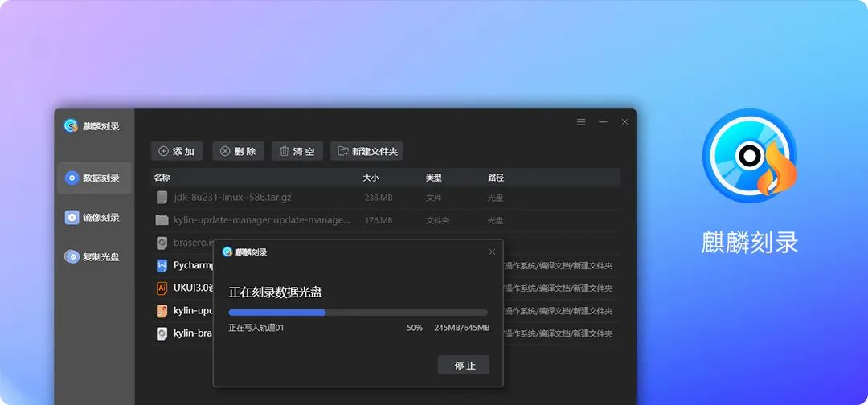Viewport: 868px width, 405px height.
Task: Close the 麒麟刻录 main window
Action: click(x=625, y=121)
